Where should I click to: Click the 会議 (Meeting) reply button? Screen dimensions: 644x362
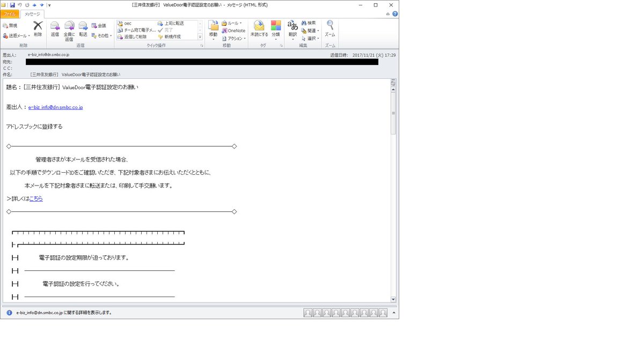click(x=99, y=25)
